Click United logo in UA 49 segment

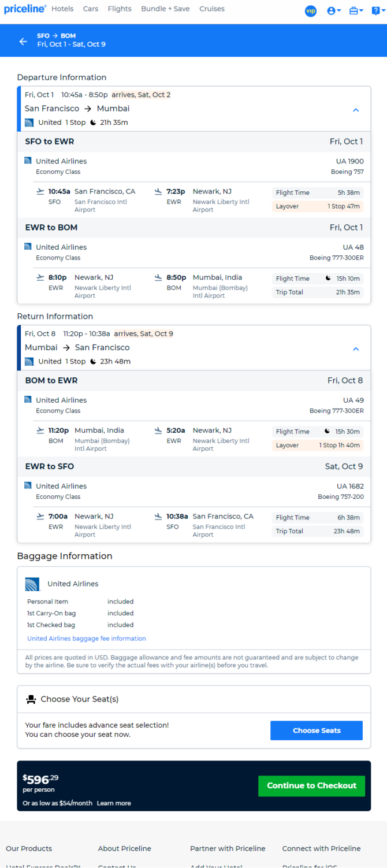[28, 400]
